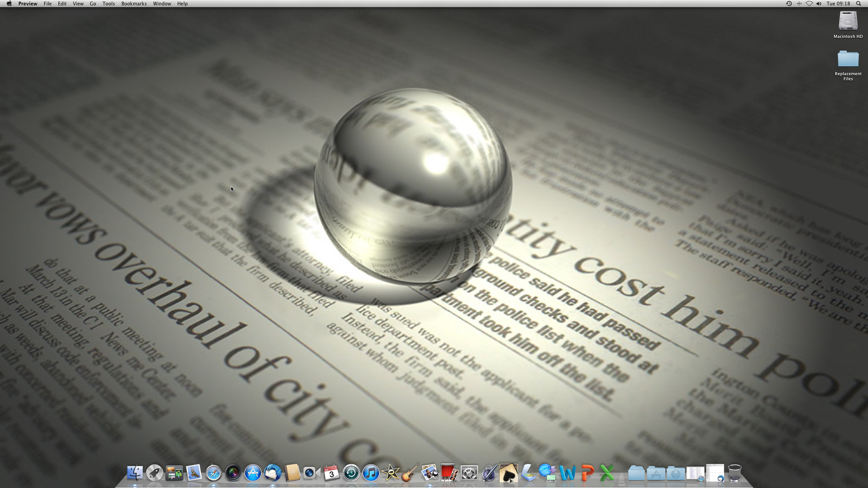Viewport: 868px width, 488px height.
Task: Open the Trash in the Dock
Action: (735, 473)
